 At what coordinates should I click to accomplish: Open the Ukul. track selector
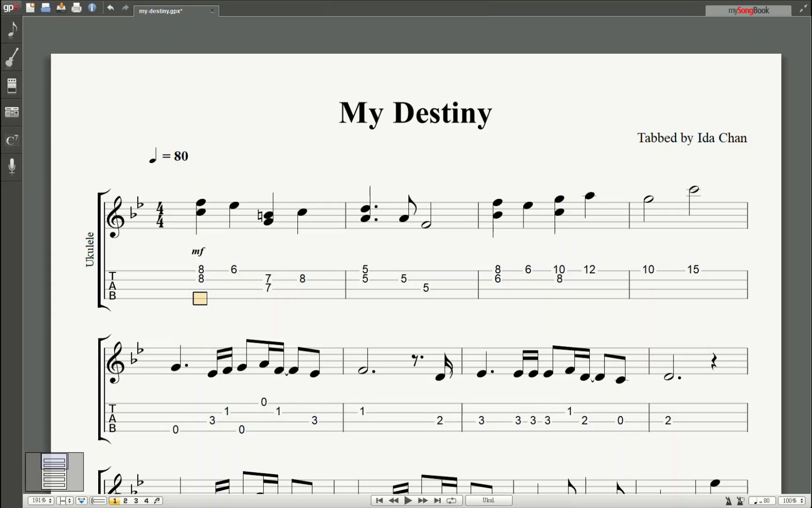(x=489, y=500)
